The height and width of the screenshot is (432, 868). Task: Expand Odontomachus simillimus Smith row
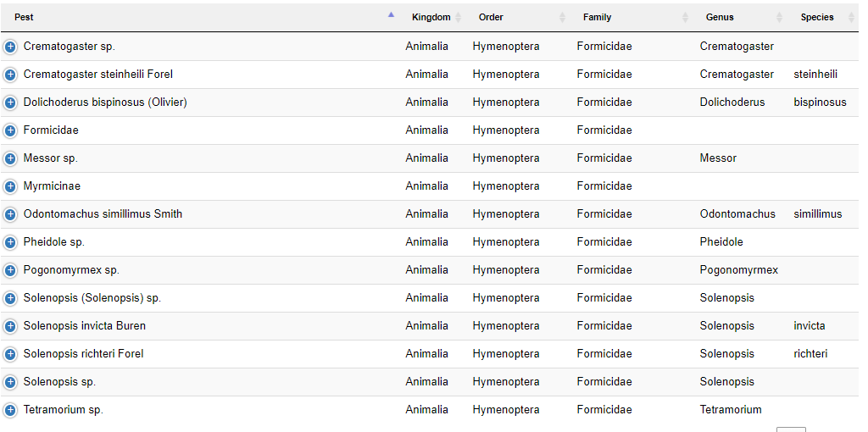[x=9, y=214]
